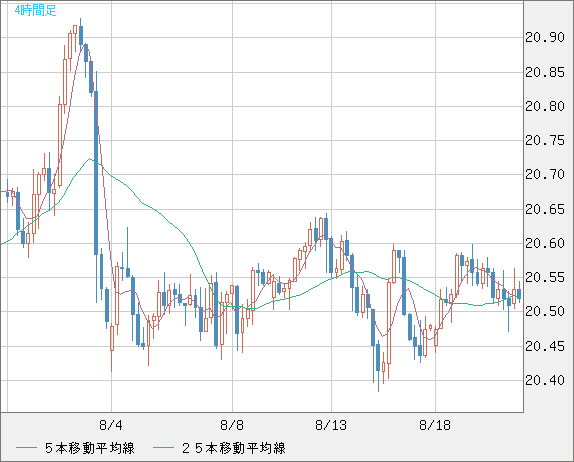Click the 25本移動平均線 legend label
Image resolution: width=574 pixels, height=462 pixels.
234,448
